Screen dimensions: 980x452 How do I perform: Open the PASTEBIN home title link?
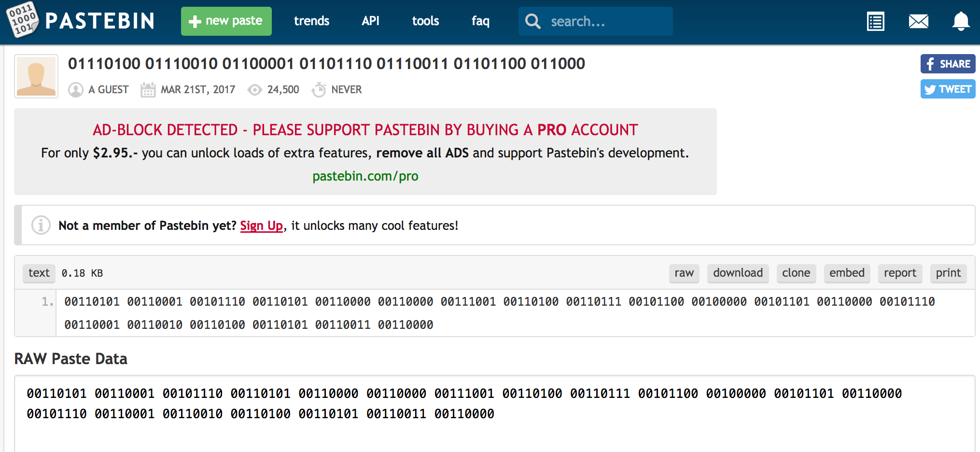click(100, 21)
